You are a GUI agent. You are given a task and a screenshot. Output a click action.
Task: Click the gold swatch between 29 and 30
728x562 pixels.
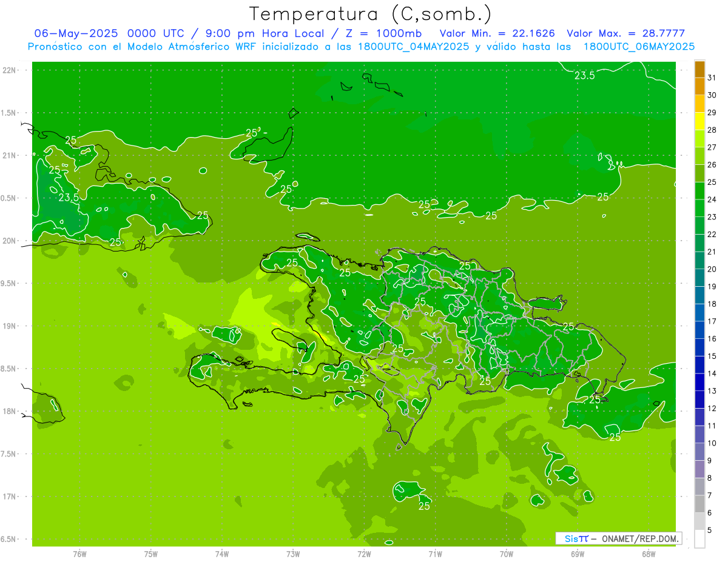coord(699,104)
